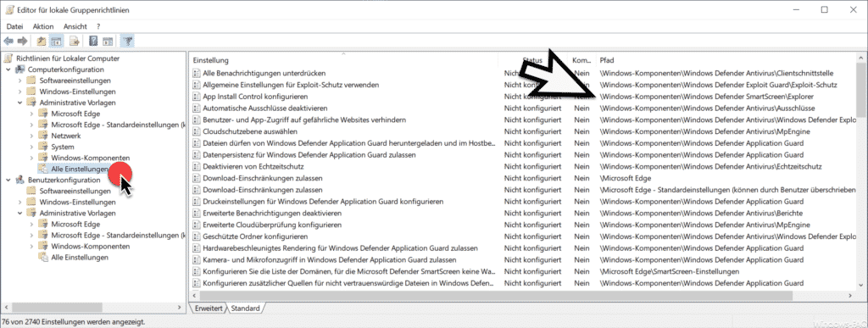Select 'Benutzer- und App-Zugriff auf gefährliche Websites verhindern'
This screenshot has width=868, height=328.
tap(304, 120)
